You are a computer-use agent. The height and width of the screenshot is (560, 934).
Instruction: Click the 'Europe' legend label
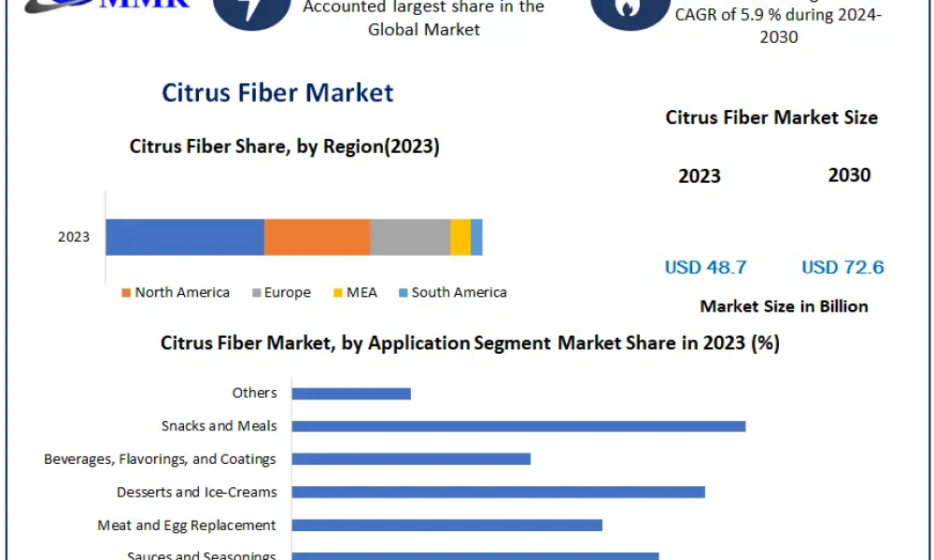(x=288, y=293)
